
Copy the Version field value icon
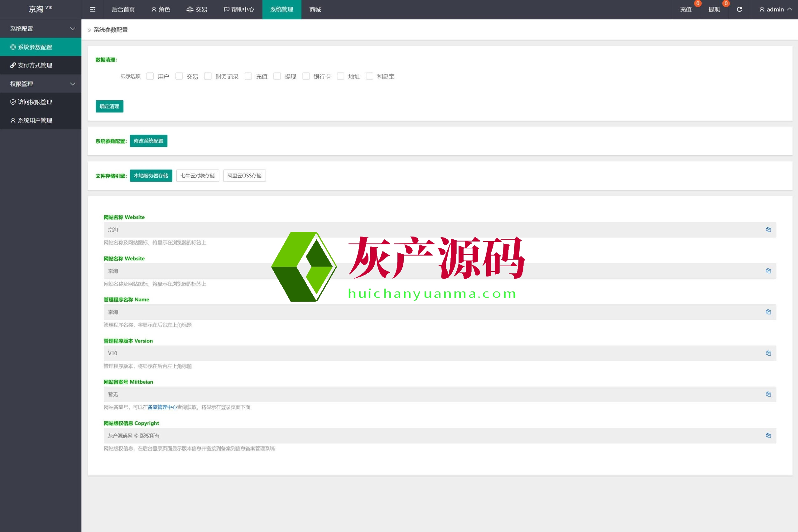(x=768, y=353)
